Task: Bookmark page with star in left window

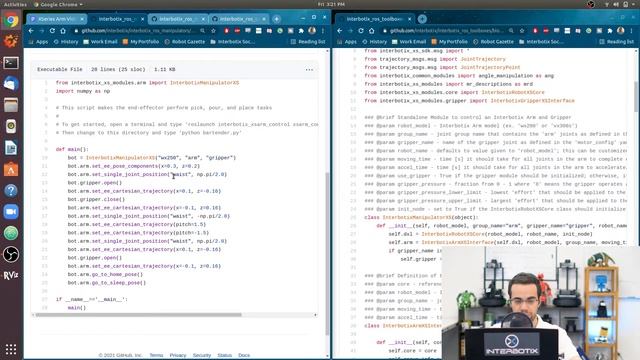Action: (213, 31)
